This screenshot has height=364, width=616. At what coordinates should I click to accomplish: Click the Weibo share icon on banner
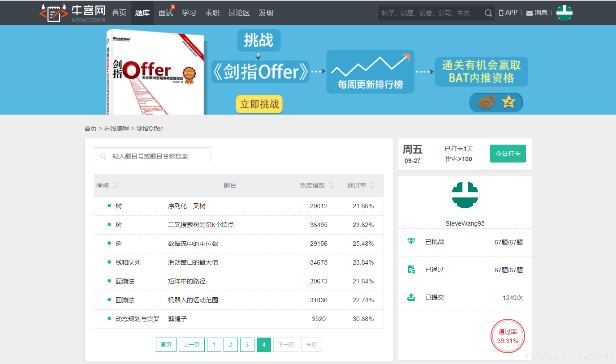[487, 103]
